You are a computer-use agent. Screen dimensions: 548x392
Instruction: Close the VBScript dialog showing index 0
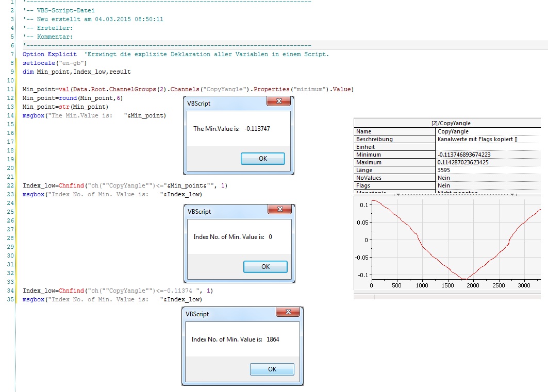pyautogui.click(x=279, y=210)
